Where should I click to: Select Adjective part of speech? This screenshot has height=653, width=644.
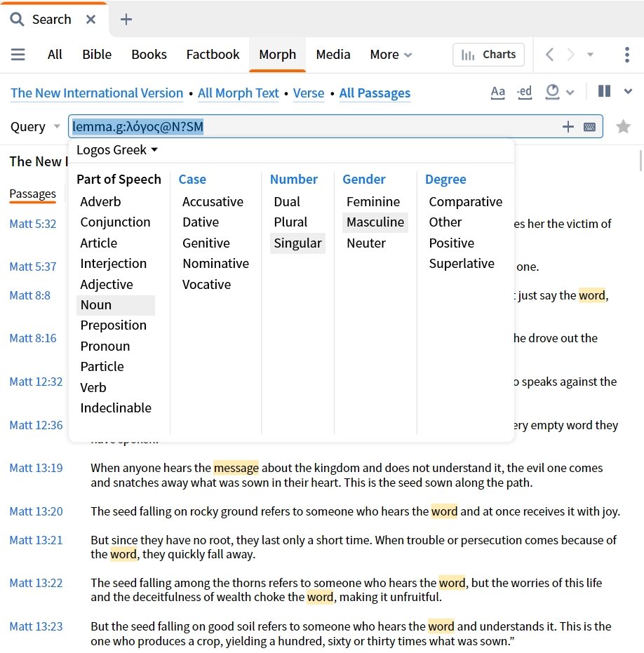pyautogui.click(x=107, y=285)
